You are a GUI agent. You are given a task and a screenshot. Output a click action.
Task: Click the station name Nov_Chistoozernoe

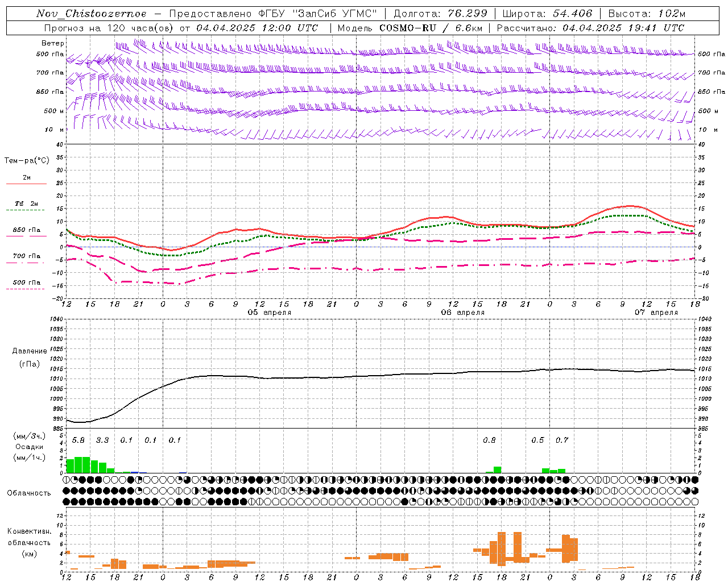(91, 14)
